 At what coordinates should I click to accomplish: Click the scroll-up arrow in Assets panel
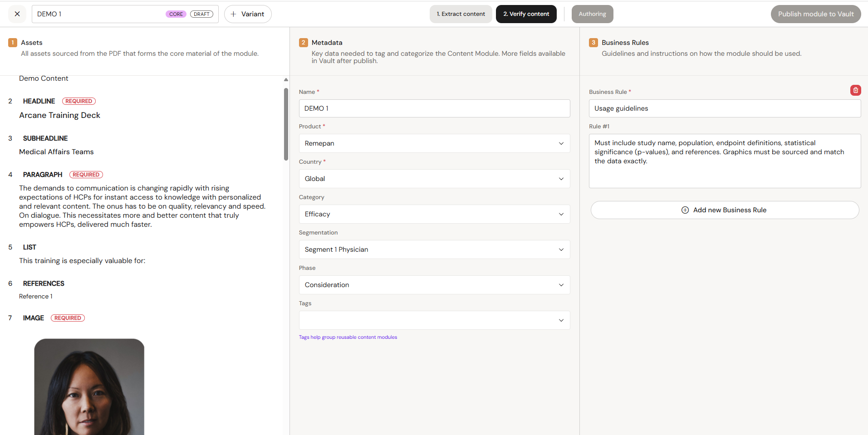tap(286, 79)
